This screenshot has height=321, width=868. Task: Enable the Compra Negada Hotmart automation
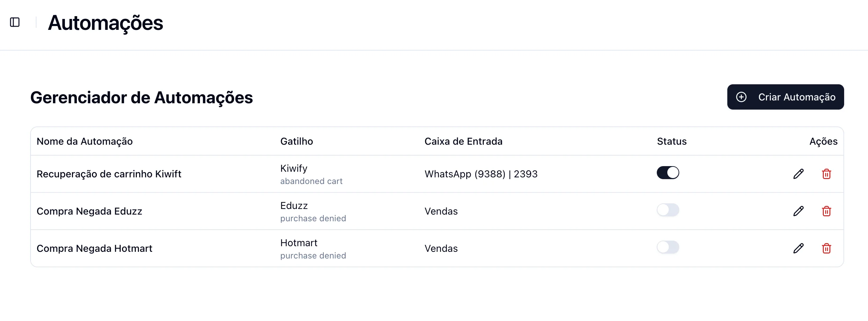(x=668, y=247)
